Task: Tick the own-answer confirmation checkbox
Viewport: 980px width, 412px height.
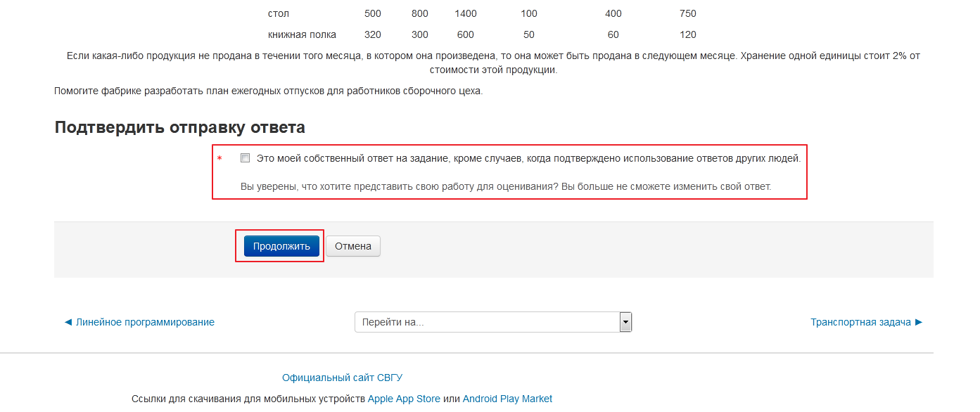Action: click(245, 158)
